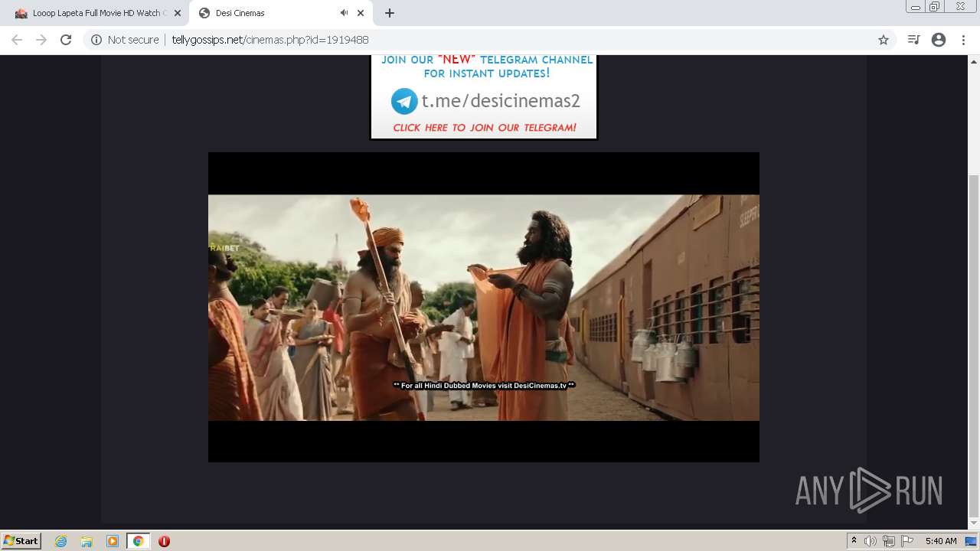Open network status tray icon
Image resolution: width=980 pixels, height=551 pixels.
pos(889,541)
